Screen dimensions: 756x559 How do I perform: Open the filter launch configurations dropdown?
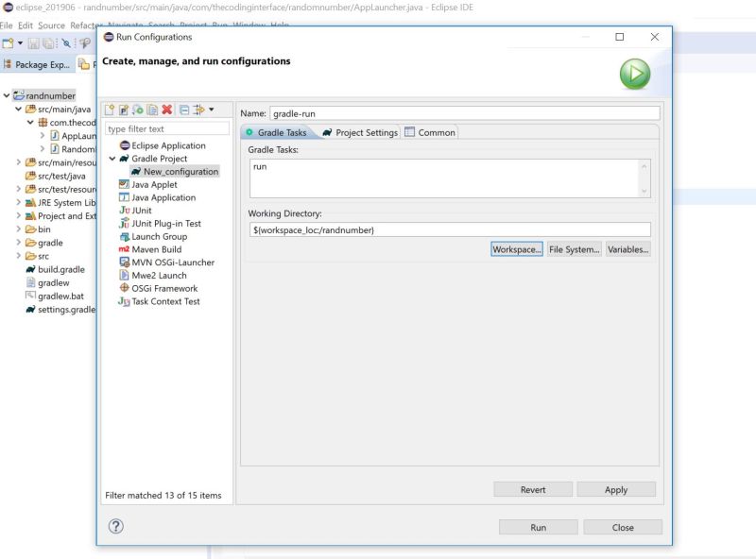click(x=210, y=110)
